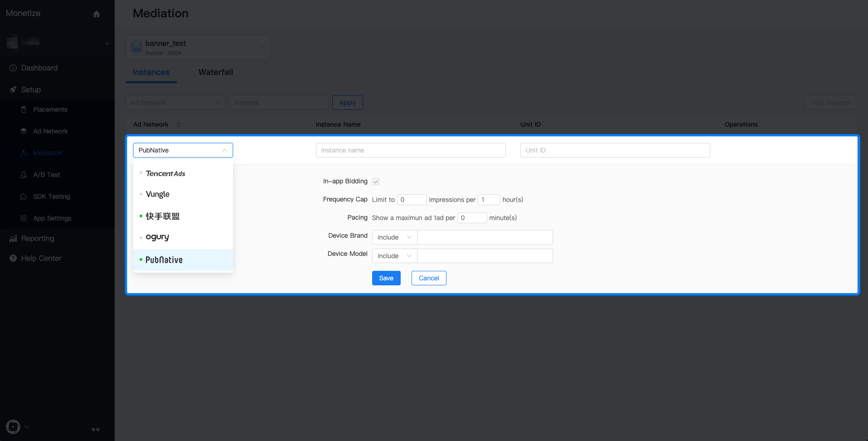Switch to the Waterfall tab
This screenshot has width=868, height=441.
216,72
